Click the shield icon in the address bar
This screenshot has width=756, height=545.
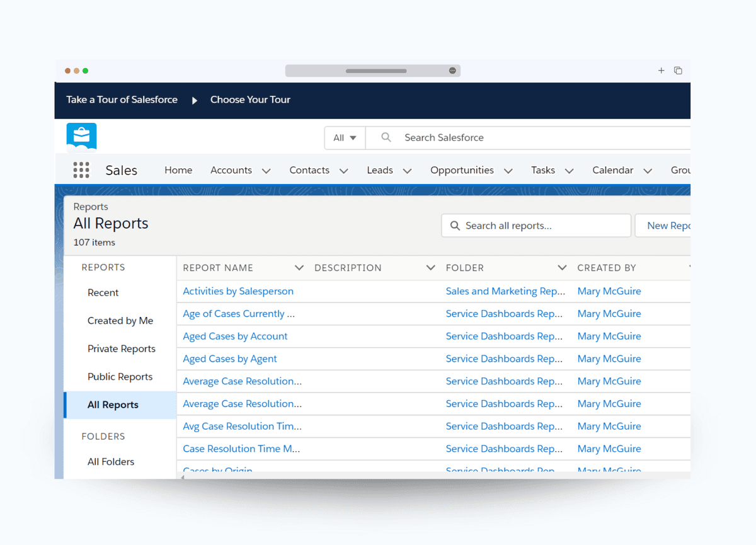point(452,71)
